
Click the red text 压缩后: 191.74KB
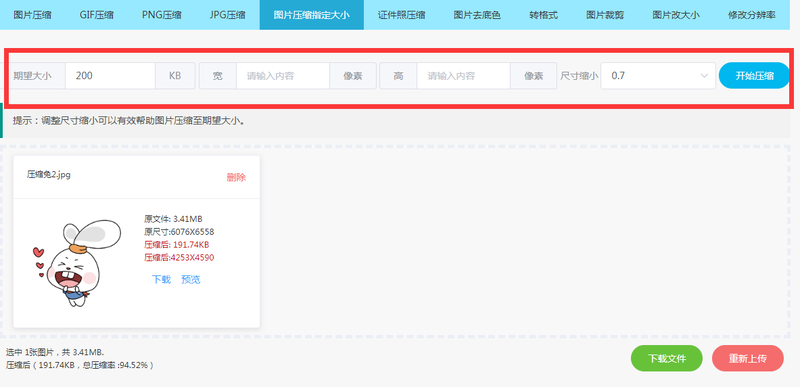point(177,245)
